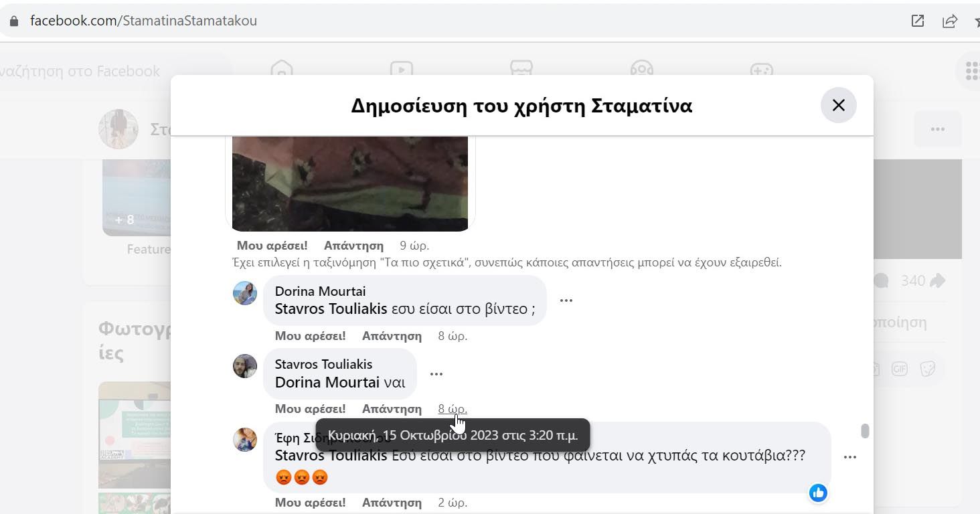Click 'Stavros Touliakis' mention in Έφη's comment
Screen dimensions: 980x514
pyautogui.click(x=331, y=456)
